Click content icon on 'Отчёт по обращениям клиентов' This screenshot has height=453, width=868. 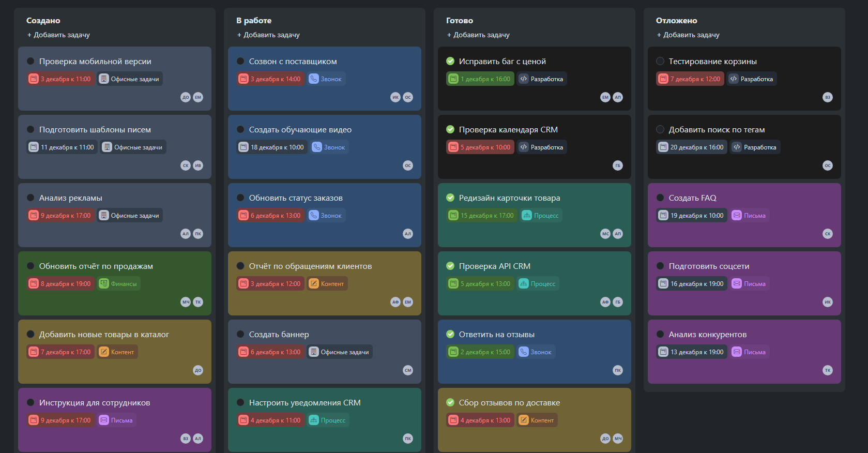pyautogui.click(x=314, y=284)
